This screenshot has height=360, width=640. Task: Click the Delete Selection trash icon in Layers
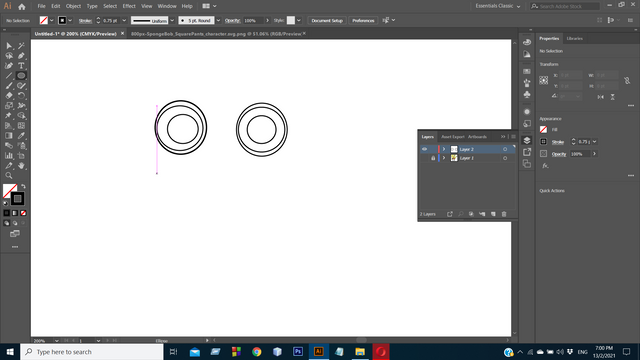(x=504, y=214)
